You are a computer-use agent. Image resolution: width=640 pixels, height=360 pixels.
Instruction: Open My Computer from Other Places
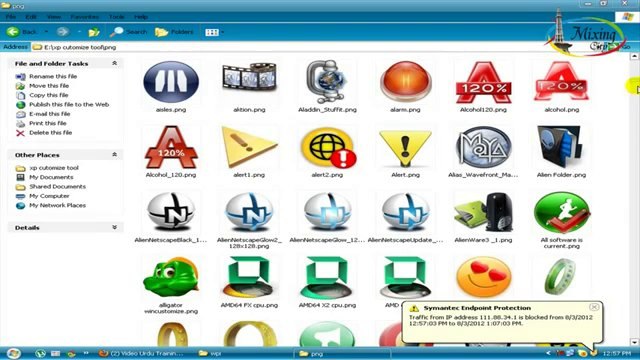point(49,196)
